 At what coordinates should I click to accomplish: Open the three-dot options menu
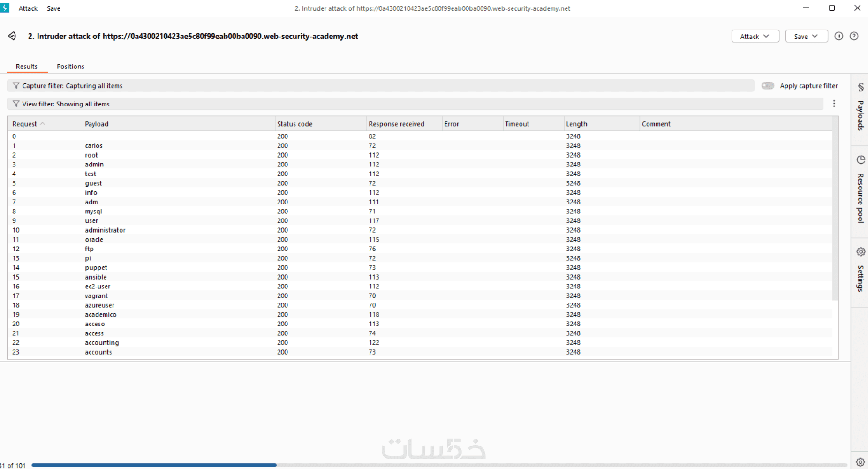(834, 104)
